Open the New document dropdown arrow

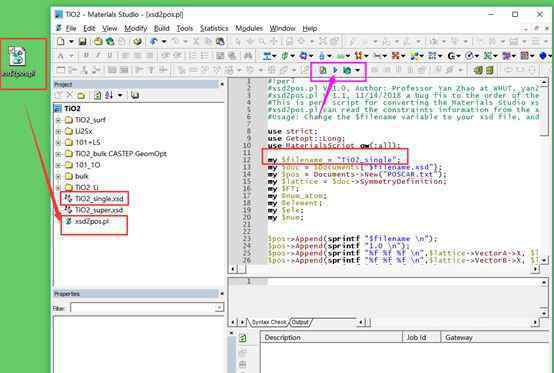71,42
